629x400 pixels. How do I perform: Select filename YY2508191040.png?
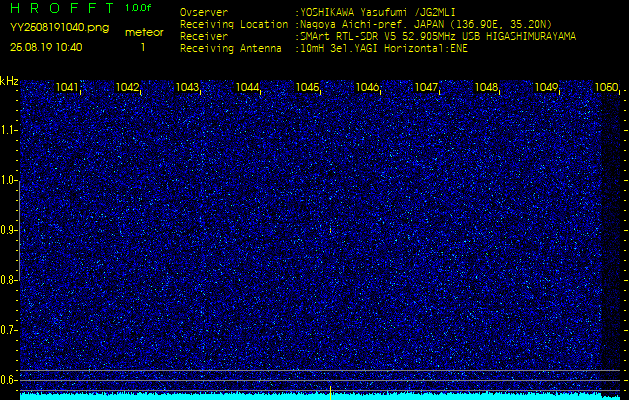pyautogui.click(x=59, y=28)
